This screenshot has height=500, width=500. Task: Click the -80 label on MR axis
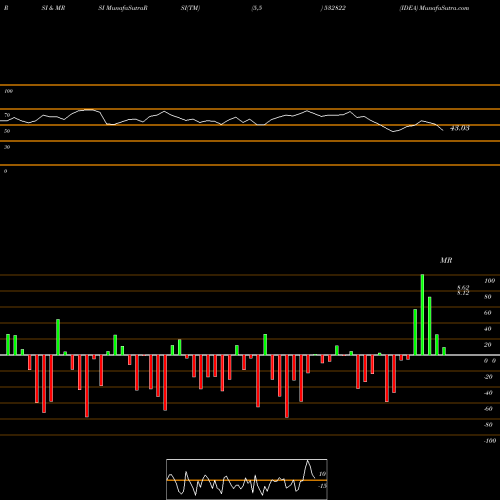488,425
